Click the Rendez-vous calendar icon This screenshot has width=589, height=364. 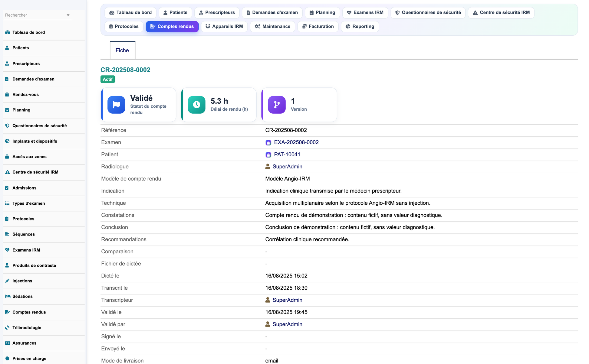tap(7, 94)
